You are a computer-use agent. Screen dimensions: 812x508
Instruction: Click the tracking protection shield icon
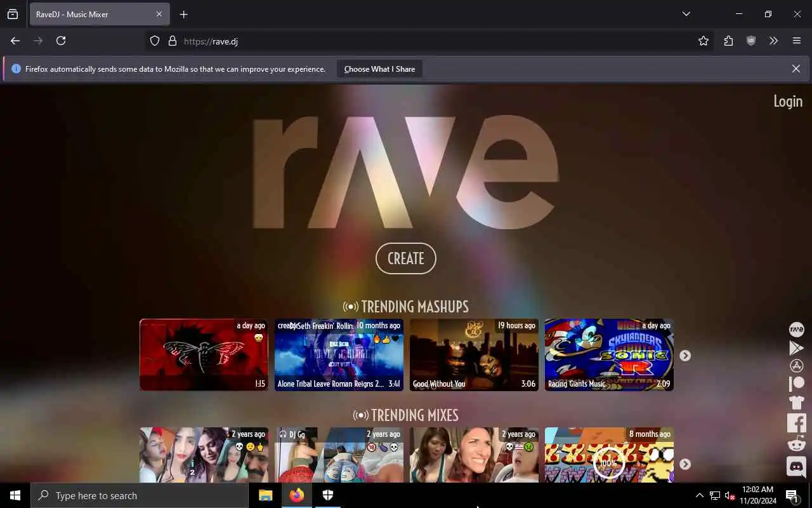(155, 41)
